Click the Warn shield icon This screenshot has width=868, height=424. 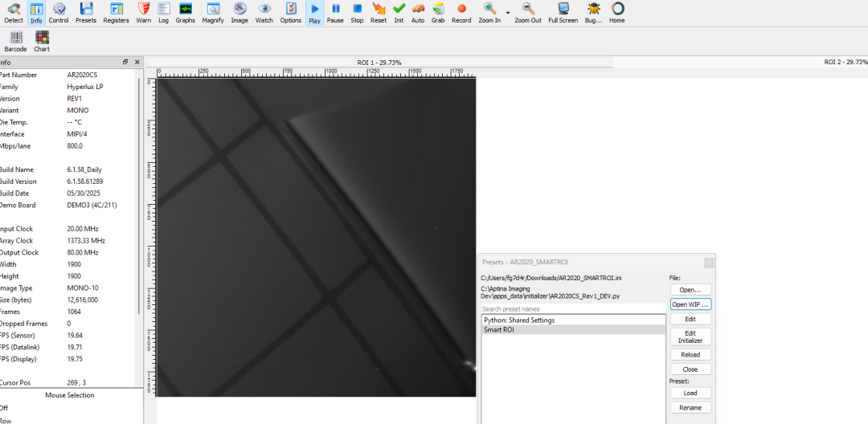(x=143, y=13)
